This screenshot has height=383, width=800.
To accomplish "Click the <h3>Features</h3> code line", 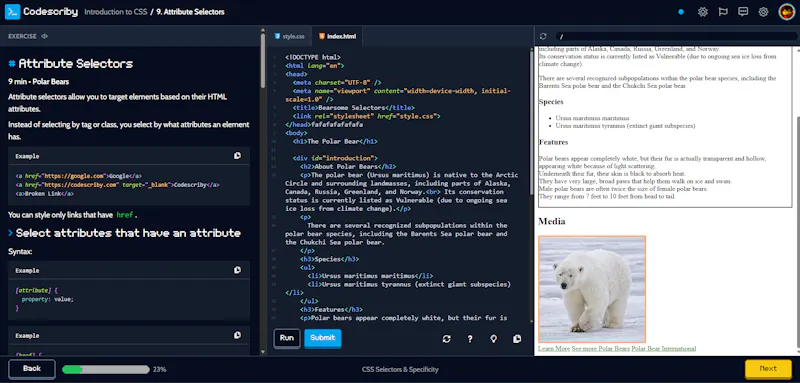I will 332,309.
